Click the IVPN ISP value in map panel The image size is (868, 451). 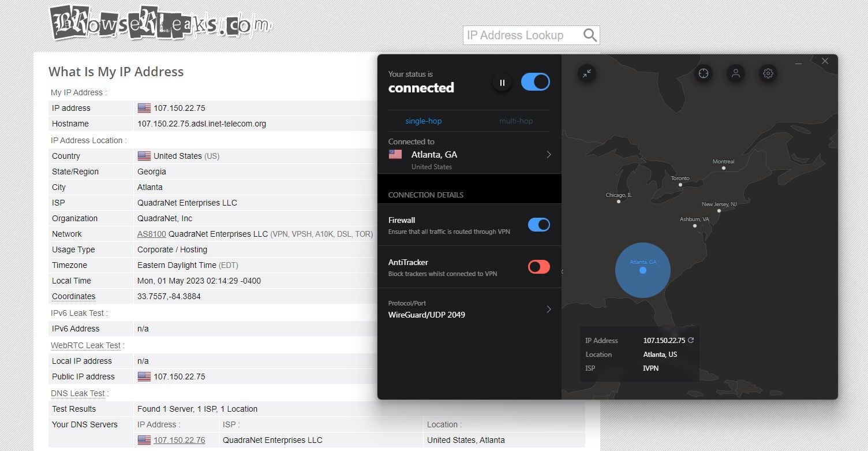[651, 368]
